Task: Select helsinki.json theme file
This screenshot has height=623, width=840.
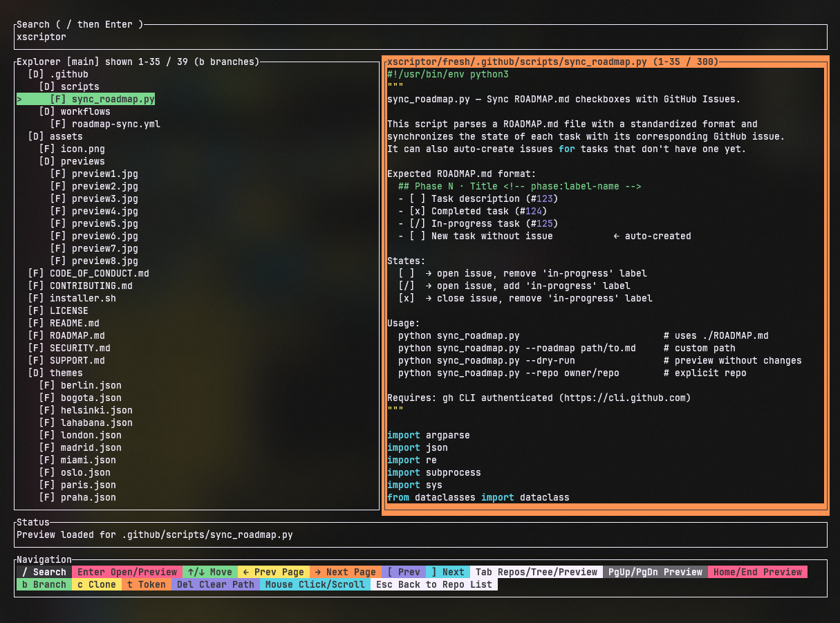Action: pos(86,410)
